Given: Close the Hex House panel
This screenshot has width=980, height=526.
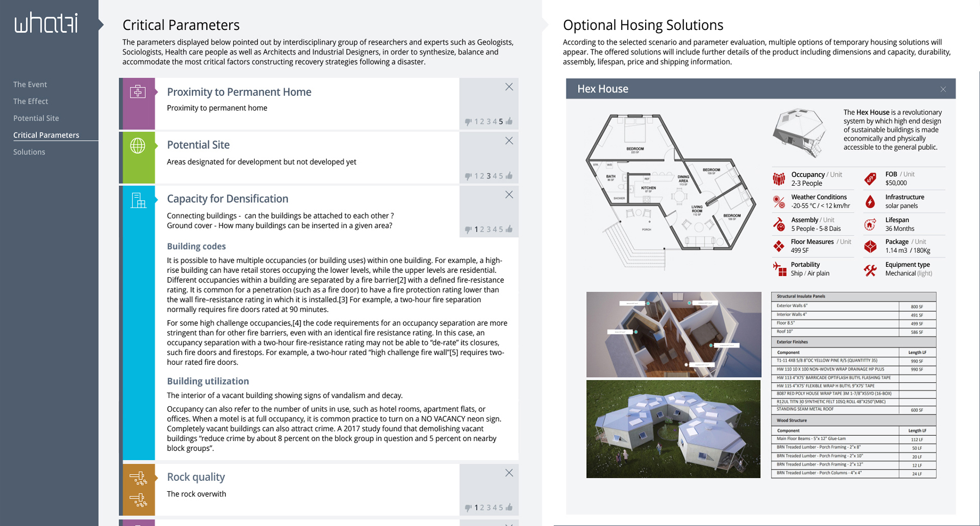Looking at the screenshot, I should [943, 89].
